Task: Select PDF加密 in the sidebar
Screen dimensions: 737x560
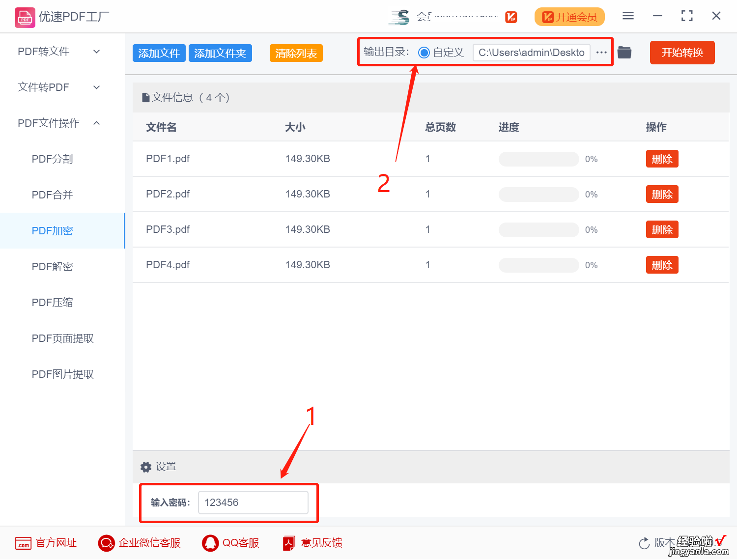Action: pos(62,230)
